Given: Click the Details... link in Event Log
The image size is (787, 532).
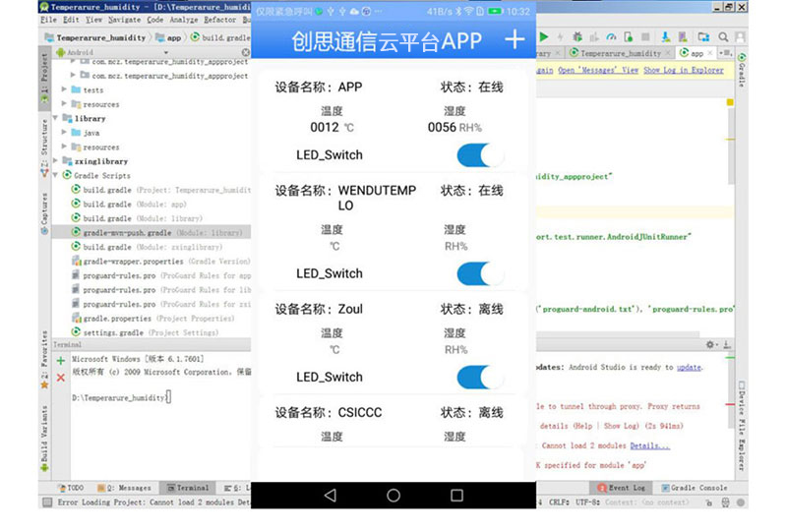Looking at the screenshot, I should click(649, 445).
